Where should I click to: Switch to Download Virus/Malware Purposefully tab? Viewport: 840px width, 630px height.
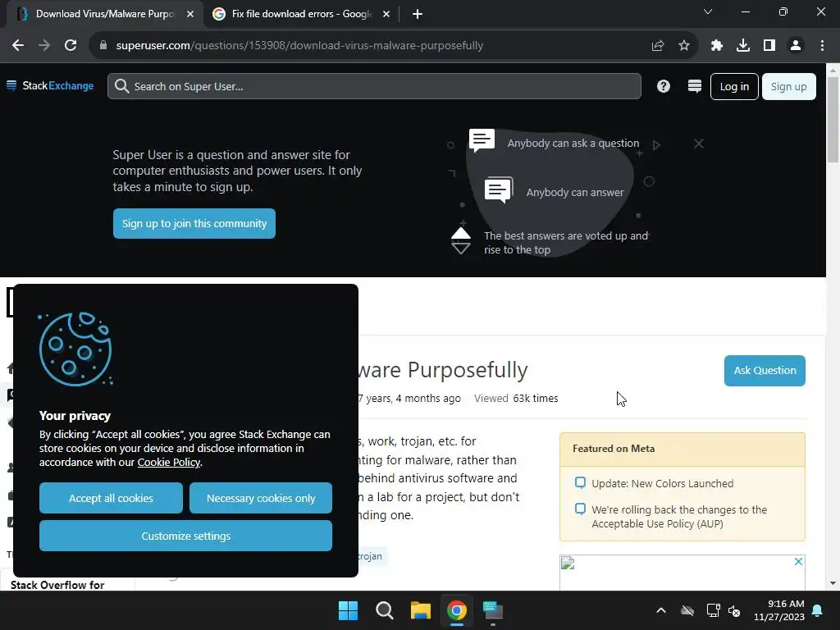105,14
